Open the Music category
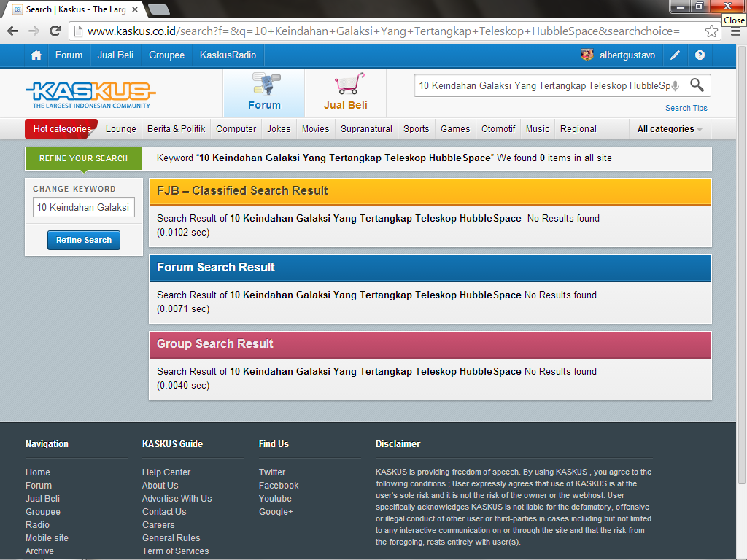Viewport: 747px width, 560px height. click(x=538, y=129)
